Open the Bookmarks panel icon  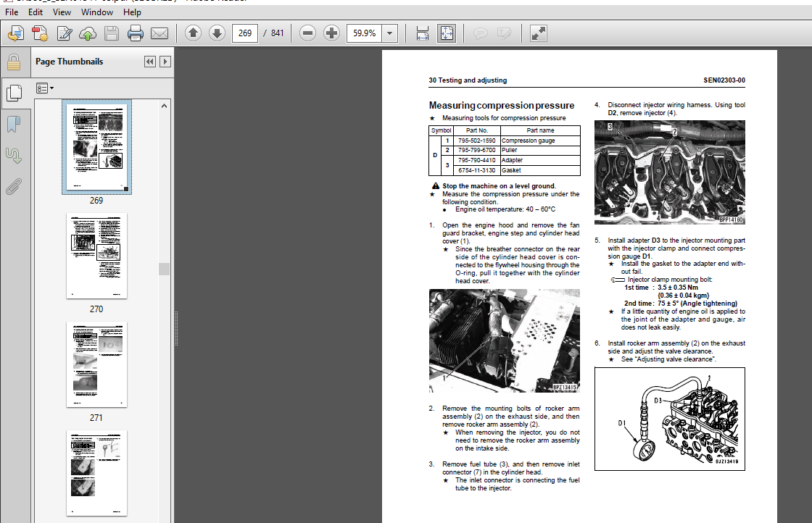(x=14, y=125)
